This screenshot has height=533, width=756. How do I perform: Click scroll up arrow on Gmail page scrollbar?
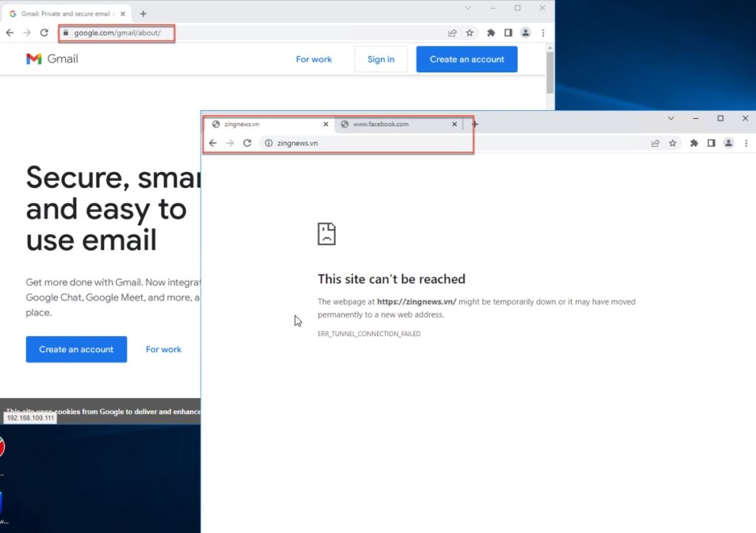[x=549, y=48]
